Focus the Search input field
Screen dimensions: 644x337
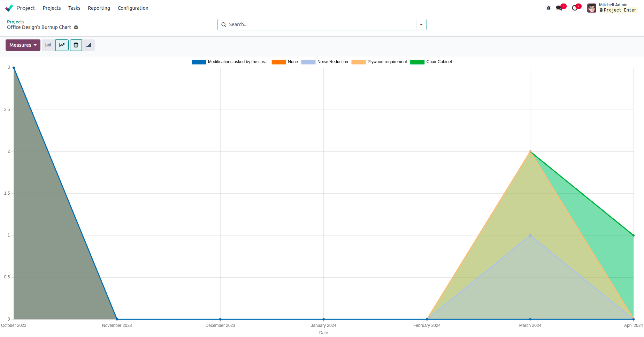[x=322, y=24]
